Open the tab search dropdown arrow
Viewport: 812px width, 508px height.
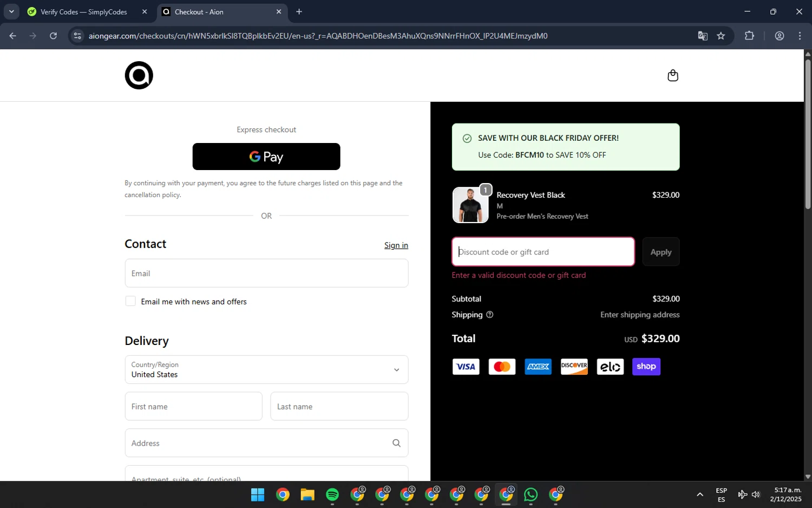point(11,11)
